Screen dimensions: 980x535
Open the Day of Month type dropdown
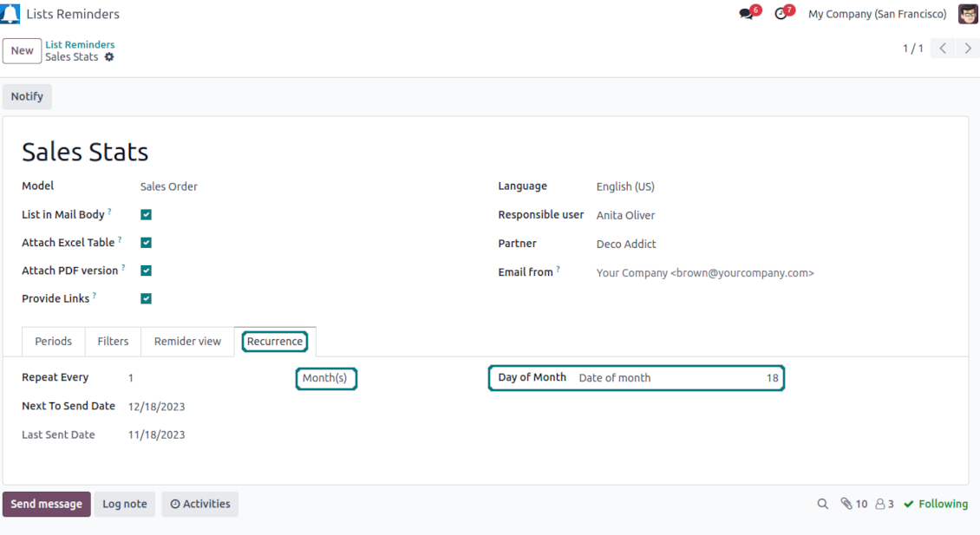(x=659, y=378)
